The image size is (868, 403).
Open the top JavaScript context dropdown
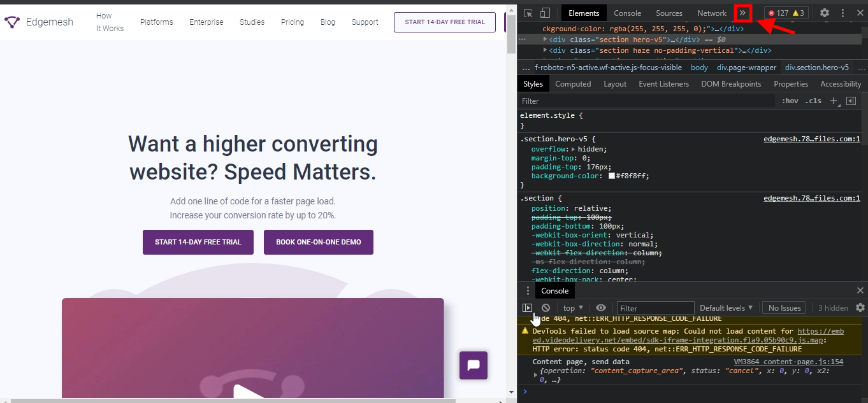point(573,308)
